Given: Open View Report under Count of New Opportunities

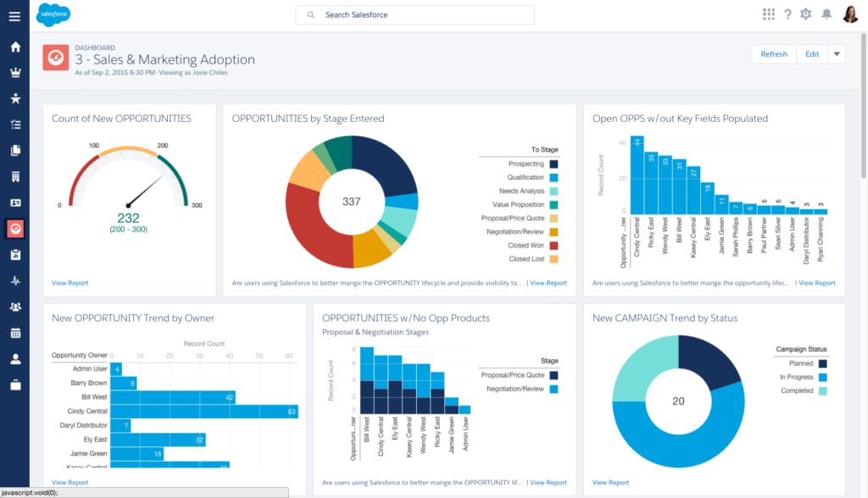Looking at the screenshot, I should coord(70,283).
